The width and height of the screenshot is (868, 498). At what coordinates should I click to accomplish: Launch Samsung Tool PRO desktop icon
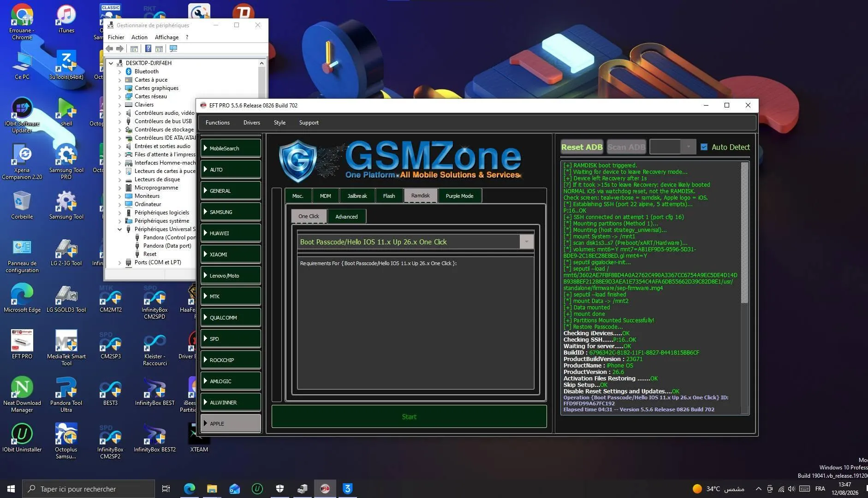coord(66,162)
